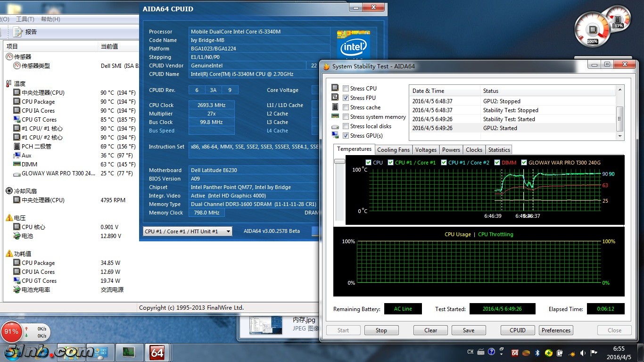
Task: Click the red 91% floating ball
Action: 11,332
